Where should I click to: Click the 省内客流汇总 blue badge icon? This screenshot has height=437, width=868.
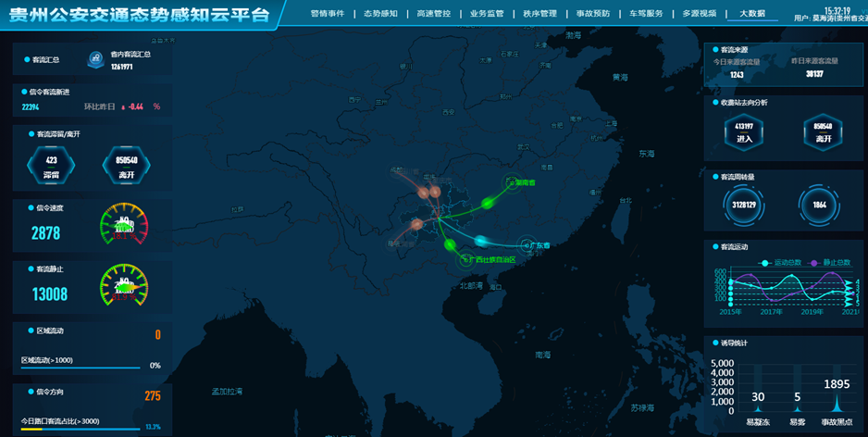[95, 60]
